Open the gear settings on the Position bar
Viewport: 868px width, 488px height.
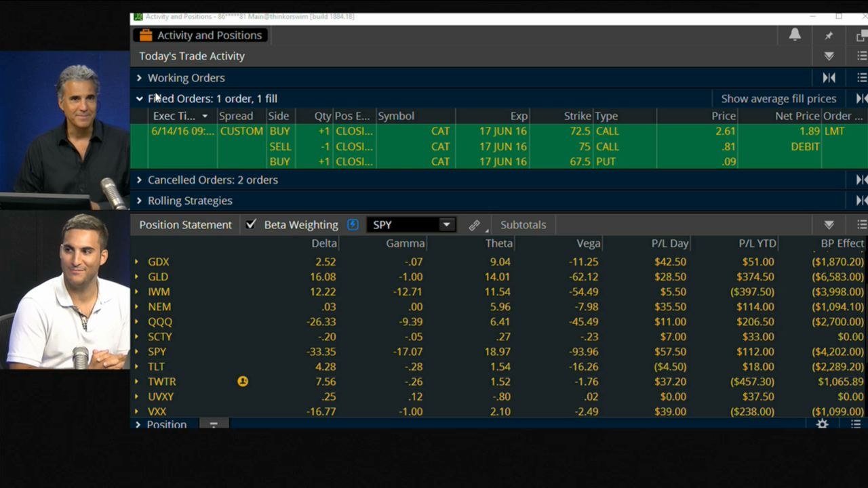pyautogui.click(x=822, y=424)
